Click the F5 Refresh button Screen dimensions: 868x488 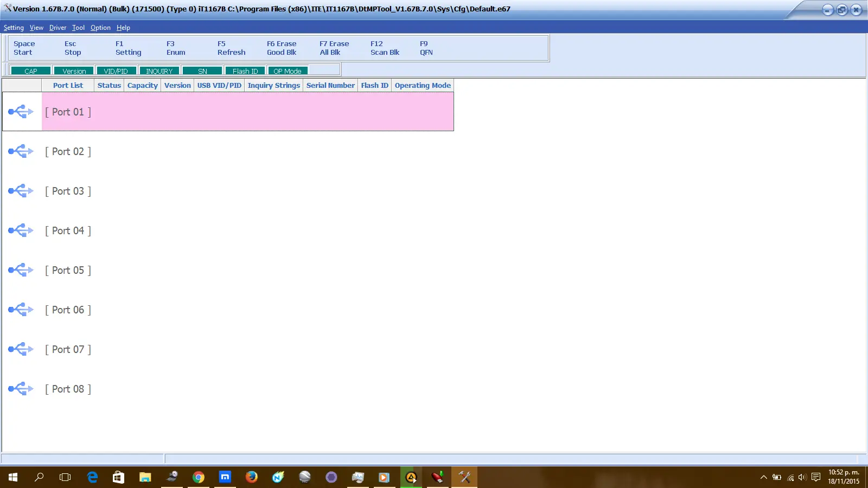point(231,48)
